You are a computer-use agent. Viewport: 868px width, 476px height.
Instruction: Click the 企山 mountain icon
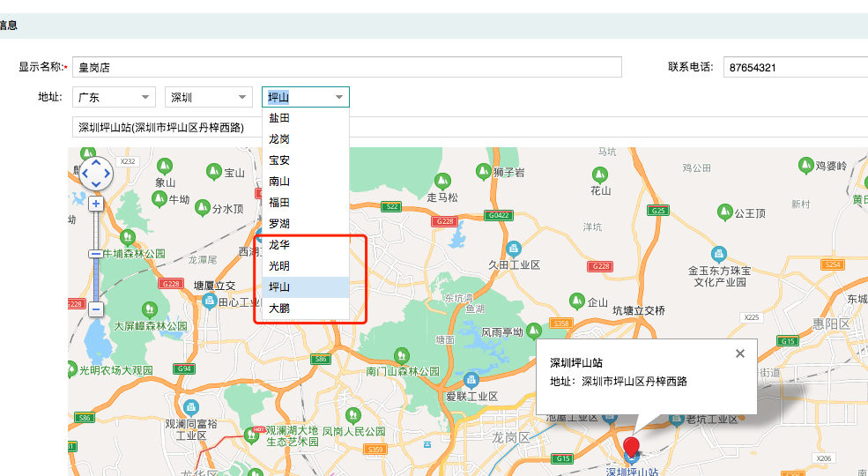(577, 301)
